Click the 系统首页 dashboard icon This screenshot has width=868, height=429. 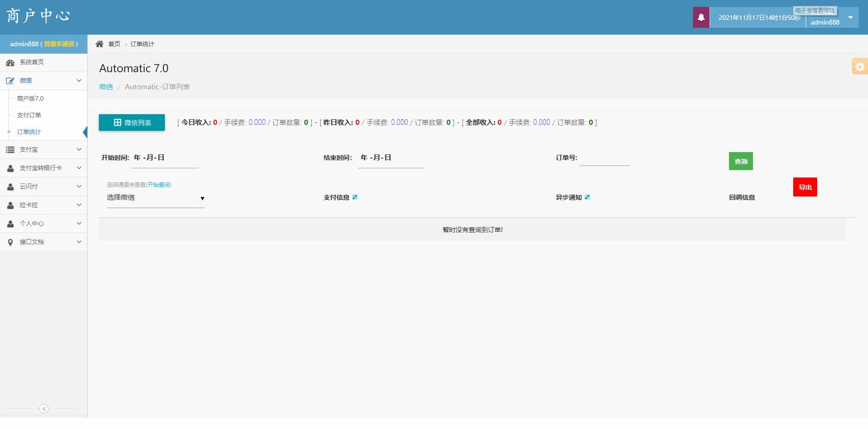10,62
